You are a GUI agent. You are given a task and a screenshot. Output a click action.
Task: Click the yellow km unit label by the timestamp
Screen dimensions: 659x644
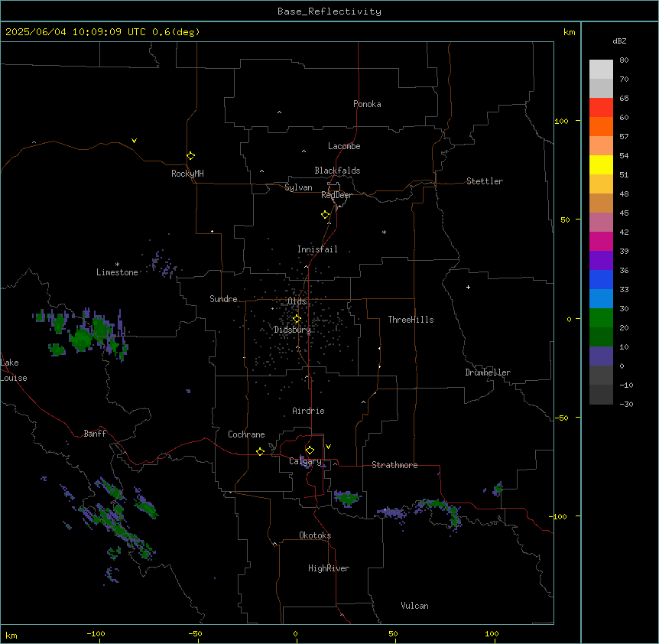569,32
